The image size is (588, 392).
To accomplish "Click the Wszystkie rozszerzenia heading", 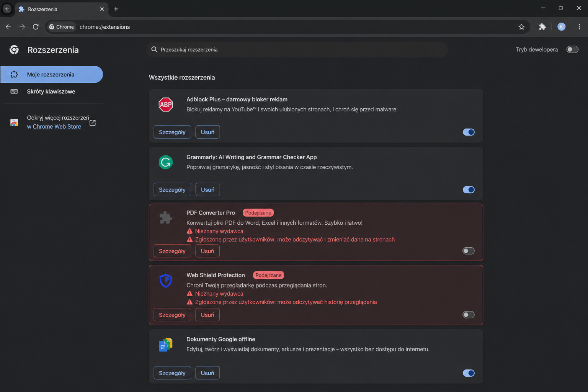I will pos(182,77).
